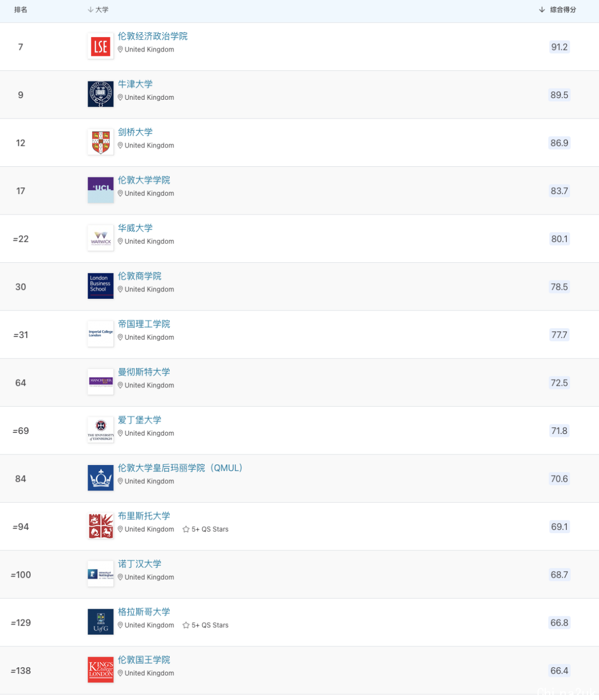Click the University of Glasgow logo
599x700 pixels.
click(x=100, y=622)
